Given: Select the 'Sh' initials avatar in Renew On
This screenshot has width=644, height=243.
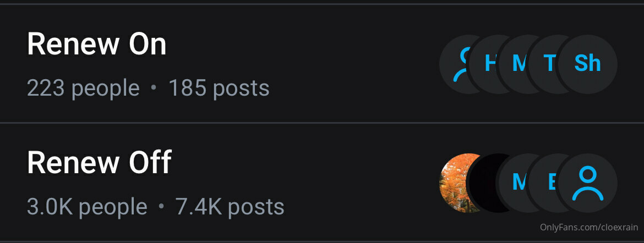Looking at the screenshot, I should (x=587, y=64).
